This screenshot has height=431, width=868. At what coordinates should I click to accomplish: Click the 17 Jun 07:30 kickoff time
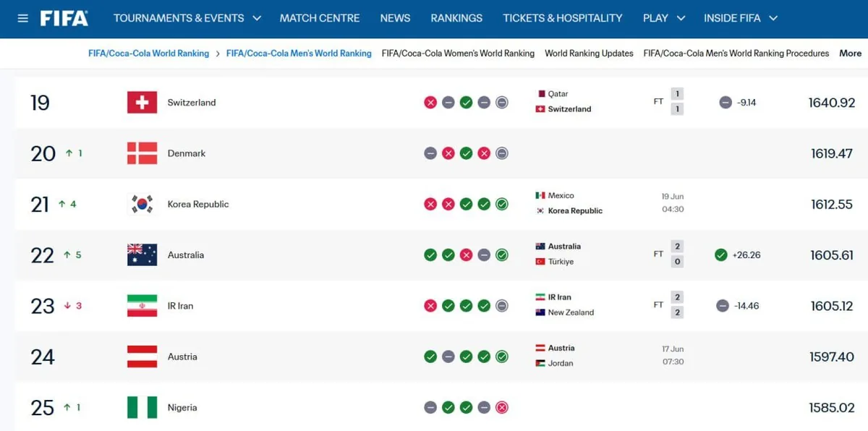673,356
